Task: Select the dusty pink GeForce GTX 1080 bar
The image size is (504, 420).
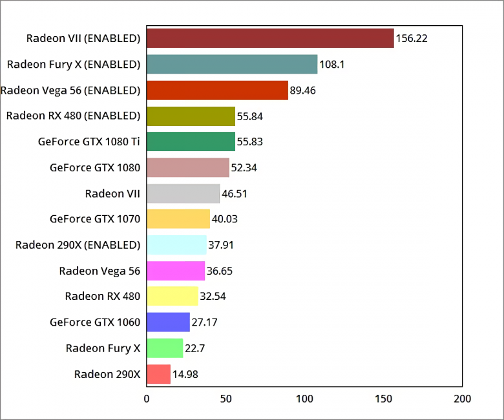Action: pos(188,167)
